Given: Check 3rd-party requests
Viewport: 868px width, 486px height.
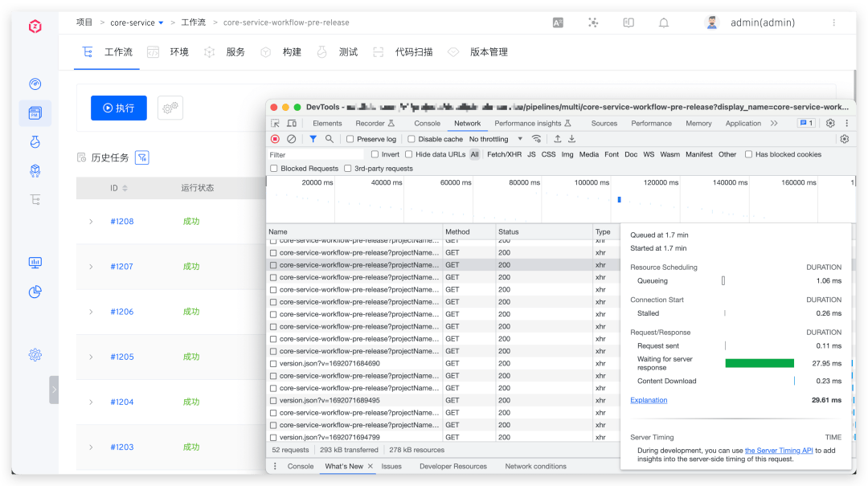Looking at the screenshot, I should tap(348, 168).
